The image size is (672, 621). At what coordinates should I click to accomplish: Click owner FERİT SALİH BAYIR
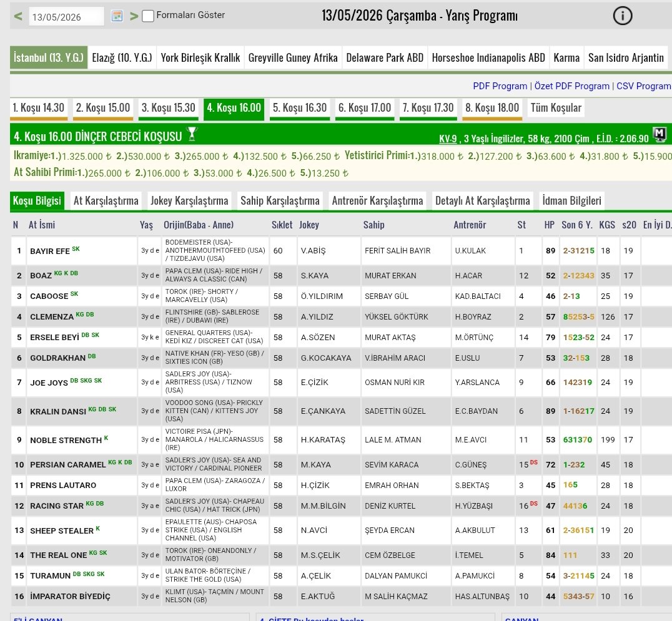pyautogui.click(x=398, y=250)
